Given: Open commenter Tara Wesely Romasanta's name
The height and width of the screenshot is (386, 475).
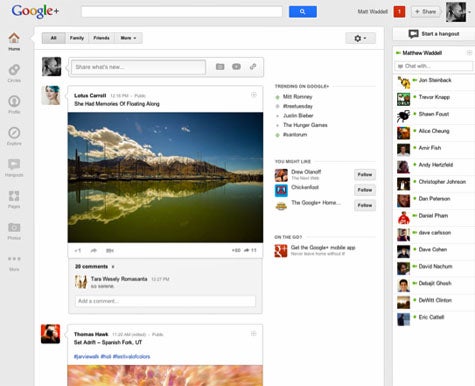Looking at the screenshot, I should 119,279.
